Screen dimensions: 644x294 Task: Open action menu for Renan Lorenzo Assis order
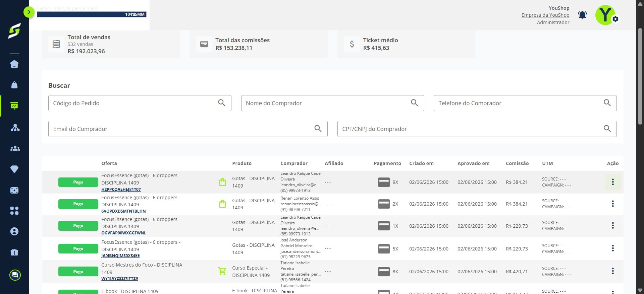pyautogui.click(x=613, y=204)
